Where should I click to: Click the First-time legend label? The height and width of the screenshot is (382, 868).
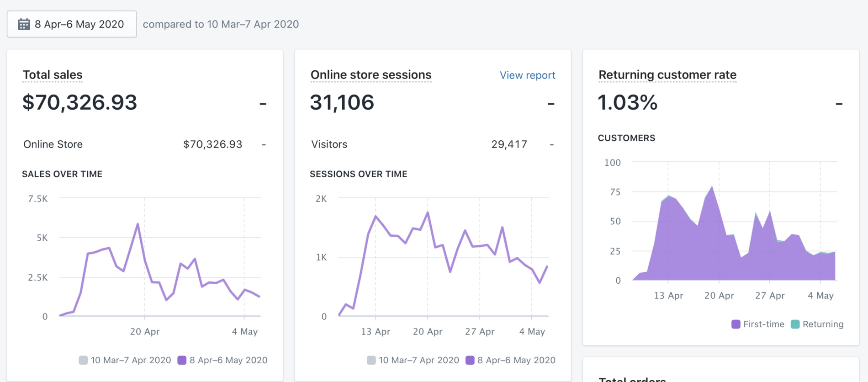tap(763, 324)
